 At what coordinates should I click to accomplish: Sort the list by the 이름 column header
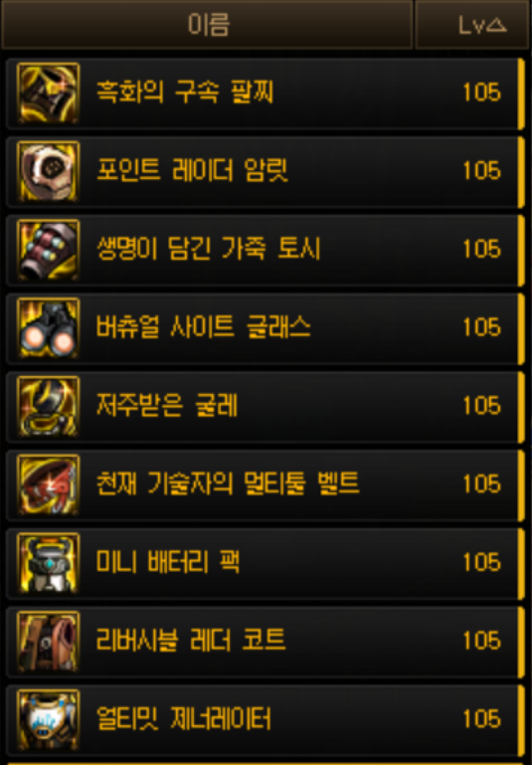[x=207, y=25]
